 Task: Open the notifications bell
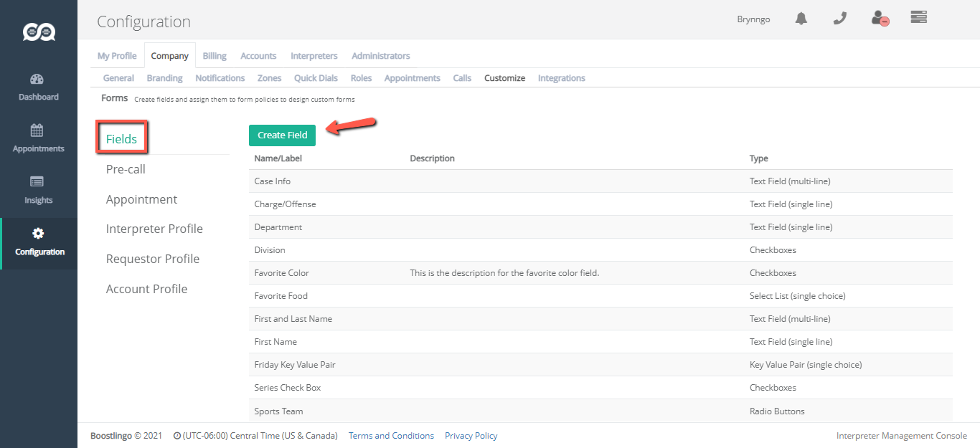[x=801, y=19]
